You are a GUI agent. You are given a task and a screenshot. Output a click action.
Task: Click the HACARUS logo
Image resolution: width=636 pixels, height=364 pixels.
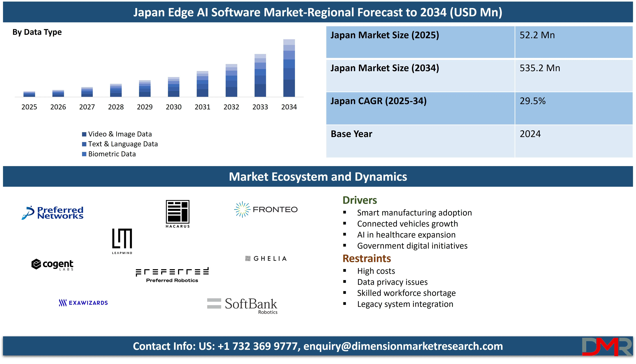178,214
